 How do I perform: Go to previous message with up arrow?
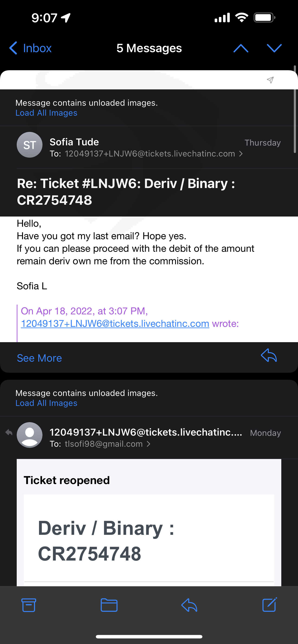click(241, 48)
